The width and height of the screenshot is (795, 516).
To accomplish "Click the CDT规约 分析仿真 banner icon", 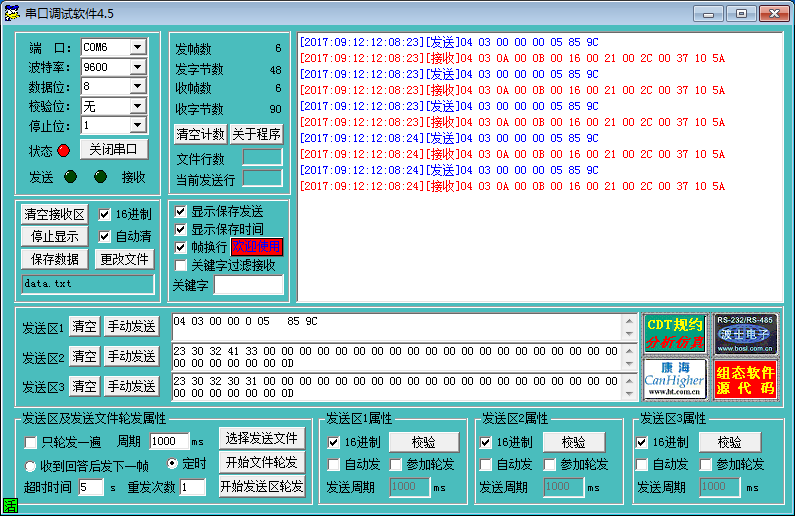I will [674, 334].
